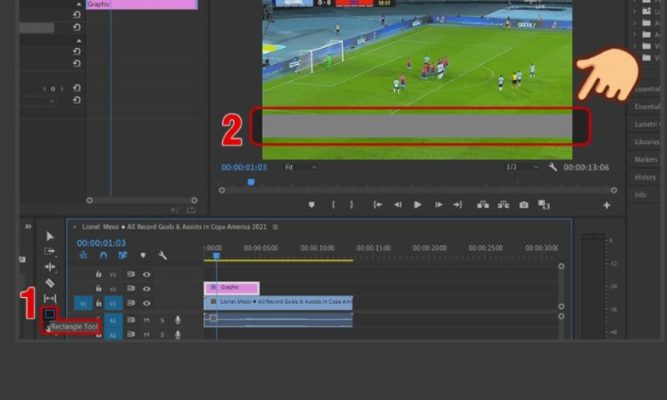This screenshot has width=667, height=400.
Task: Toggle visibility eye of the top video track
Action: pyautogui.click(x=146, y=274)
